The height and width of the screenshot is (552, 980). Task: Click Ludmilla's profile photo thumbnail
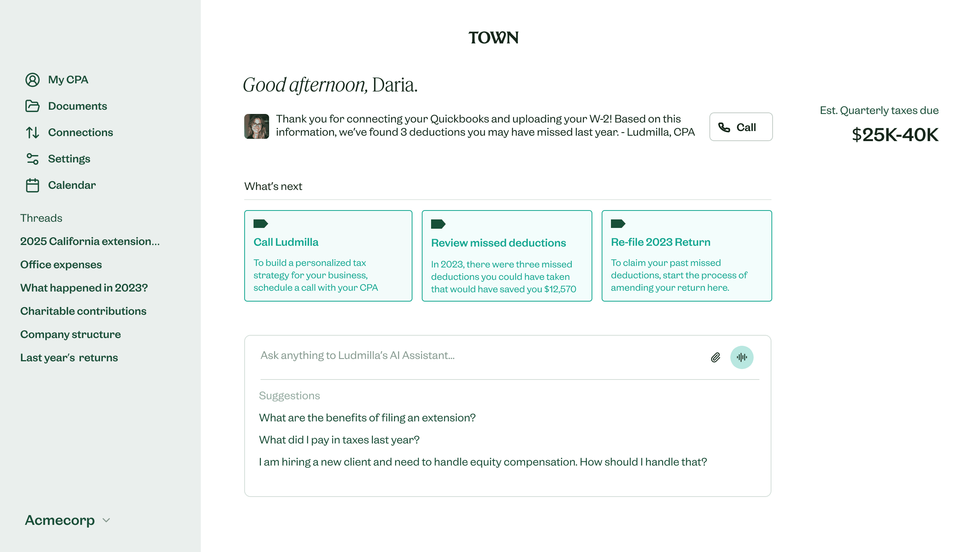[256, 126]
